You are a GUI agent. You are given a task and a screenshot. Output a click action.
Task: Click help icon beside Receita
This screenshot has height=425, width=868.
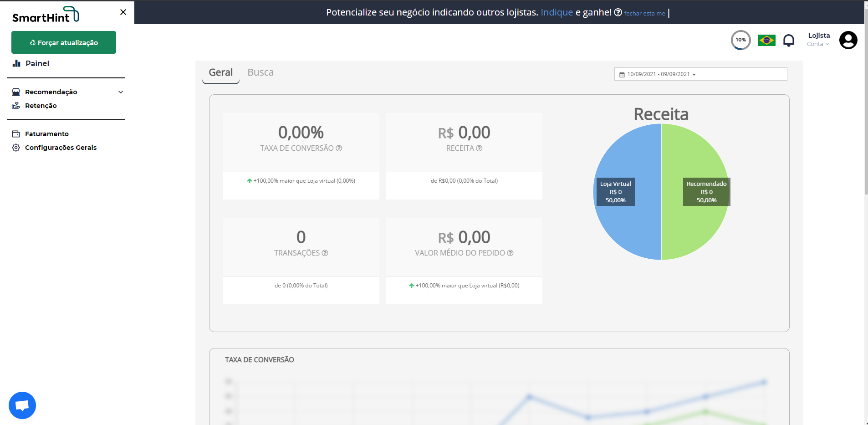[479, 148]
